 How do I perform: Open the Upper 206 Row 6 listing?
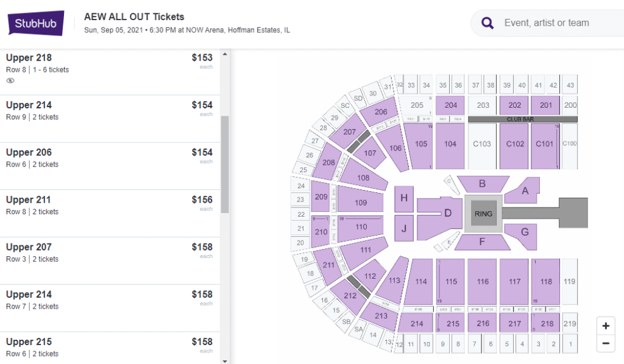(110, 166)
